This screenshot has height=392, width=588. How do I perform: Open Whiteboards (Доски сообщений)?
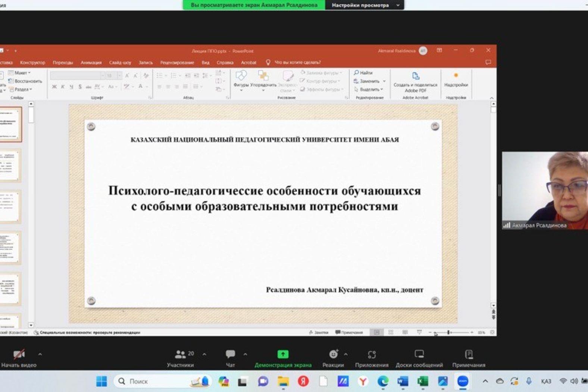pos(419,355)
